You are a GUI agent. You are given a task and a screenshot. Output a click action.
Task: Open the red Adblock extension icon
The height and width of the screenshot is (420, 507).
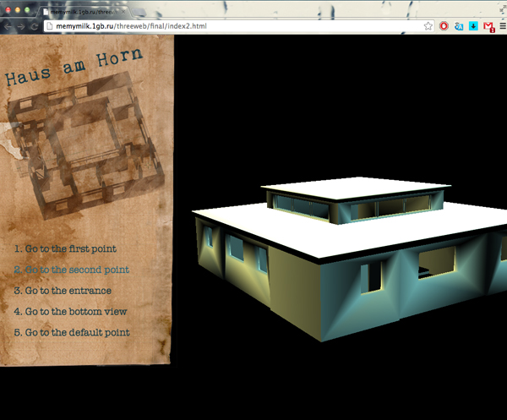coord(444,26)
